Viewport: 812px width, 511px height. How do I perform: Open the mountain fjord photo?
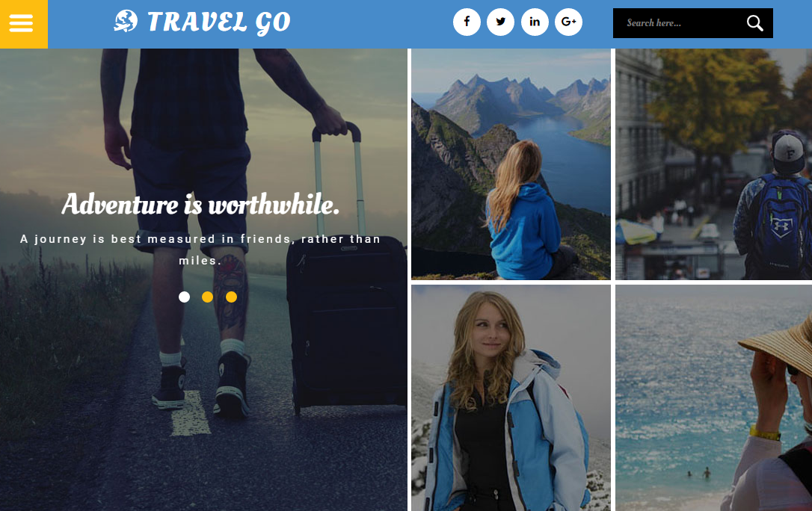coord(511,164)
